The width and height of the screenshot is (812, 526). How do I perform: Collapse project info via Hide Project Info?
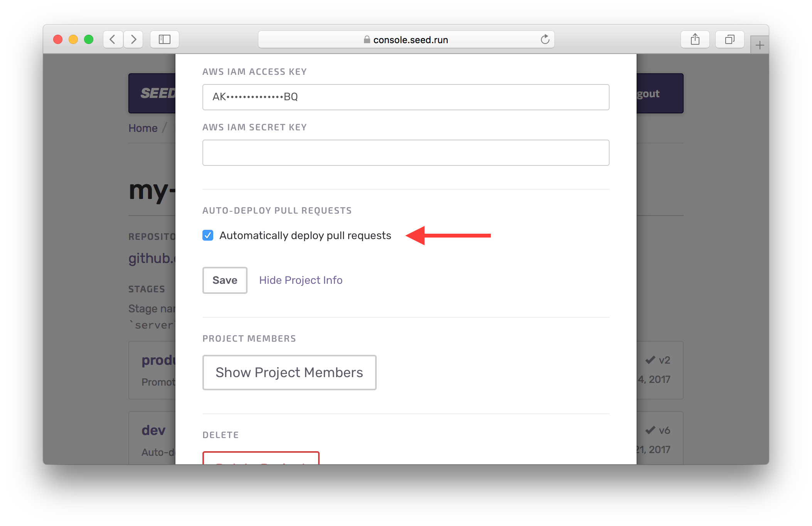[x=301, y=280]
